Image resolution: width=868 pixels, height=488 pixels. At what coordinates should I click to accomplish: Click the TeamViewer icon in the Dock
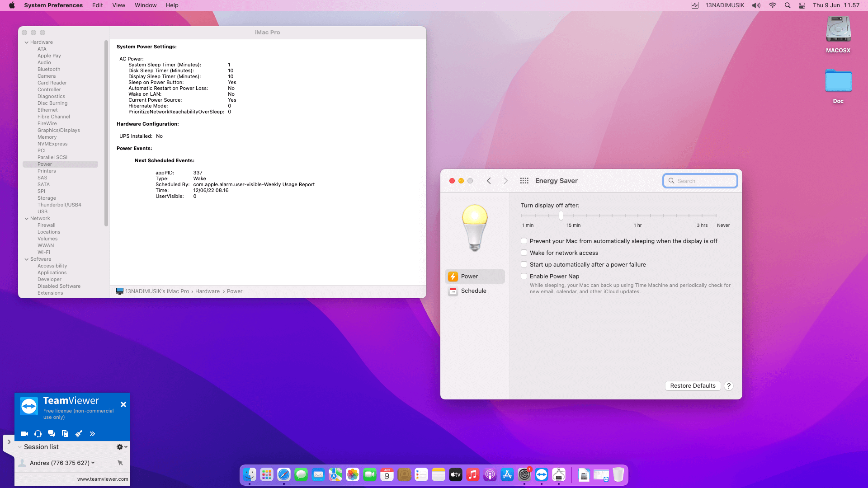tap(542, 474)
